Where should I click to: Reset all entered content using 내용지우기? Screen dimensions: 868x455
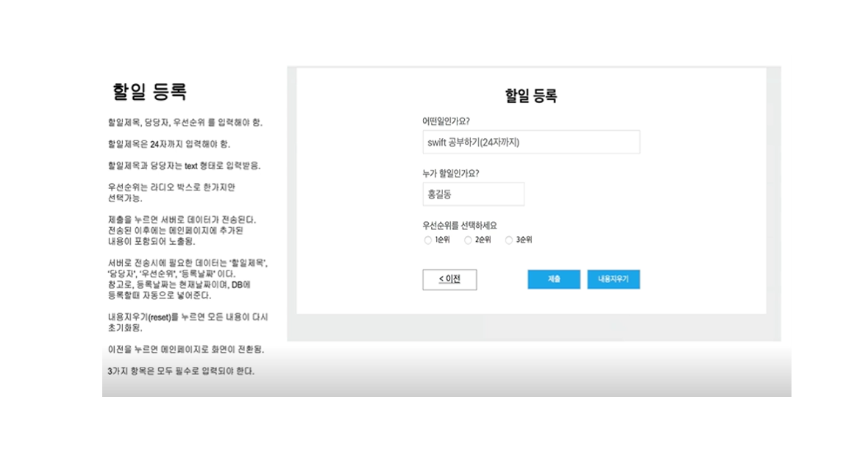(x=613, y=279)
